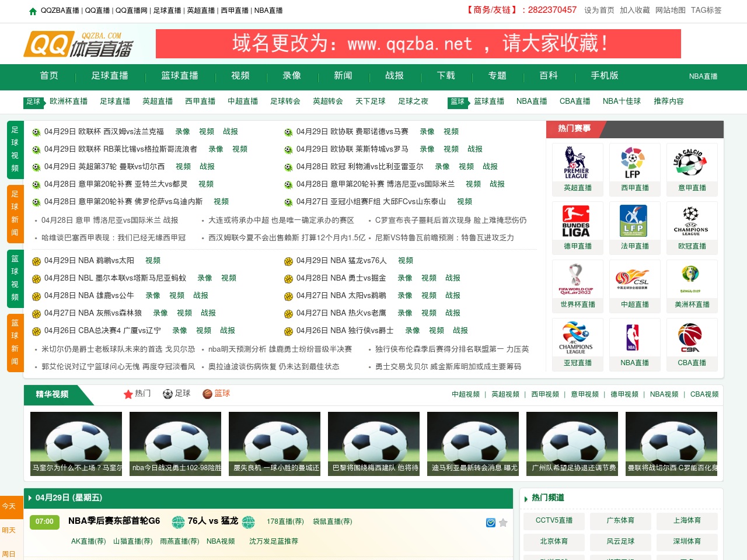Open the NBA十佳球 sub-navigation link

tap(622, 101)
